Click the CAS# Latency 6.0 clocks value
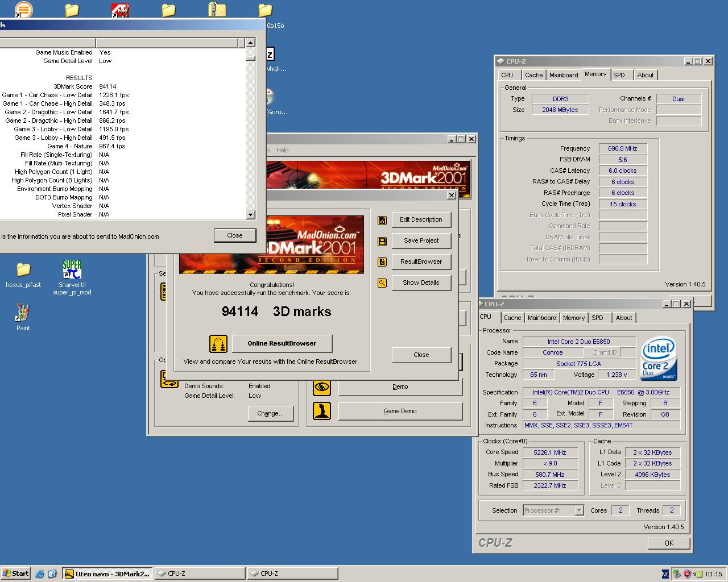Image resolution: width=728 pixels, height=582 pixels. coord(622,171)
